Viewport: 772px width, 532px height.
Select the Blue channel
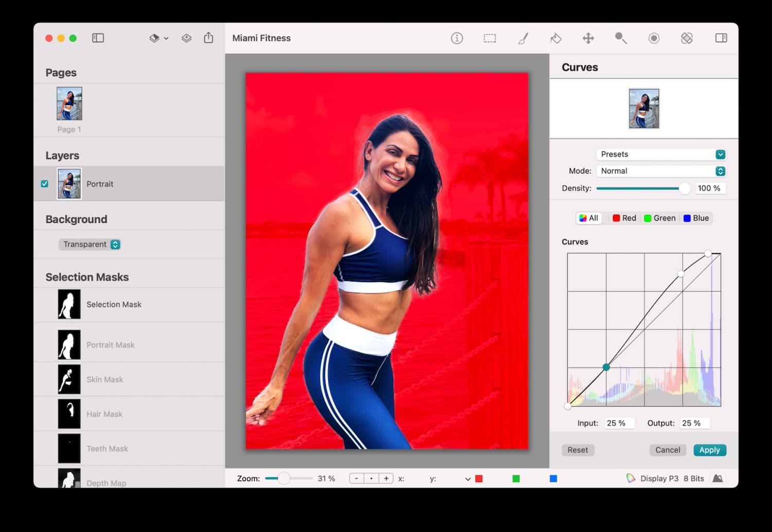(x=696, y=218)
